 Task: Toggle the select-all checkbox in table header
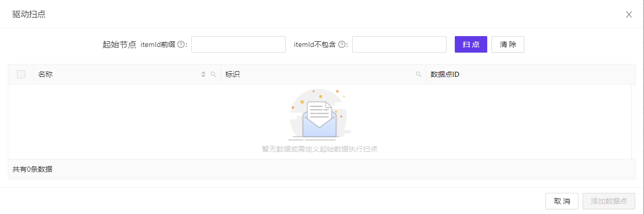point(21,74)
